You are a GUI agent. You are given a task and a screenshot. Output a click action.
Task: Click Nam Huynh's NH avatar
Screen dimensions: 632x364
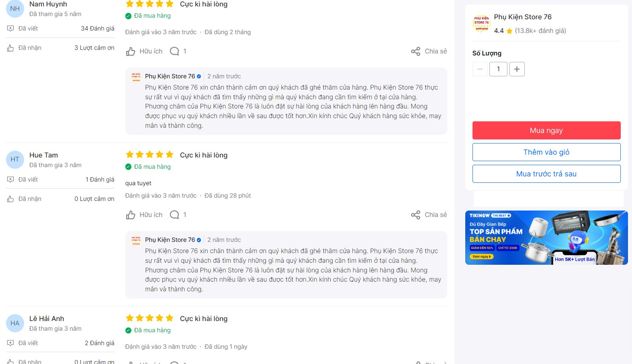click(x=15, y=8)
